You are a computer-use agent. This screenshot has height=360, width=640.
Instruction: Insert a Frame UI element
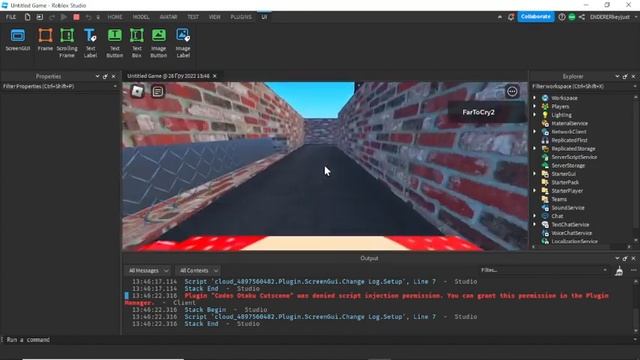[x=45, y=40]
